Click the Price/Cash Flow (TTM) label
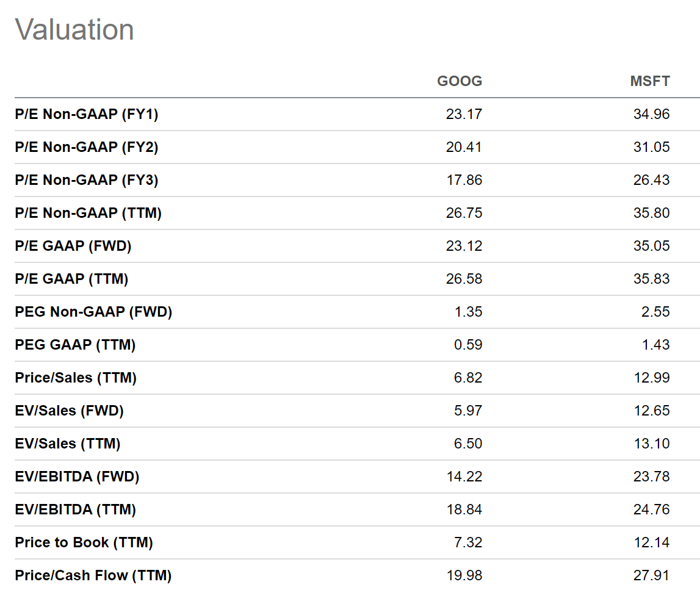The image size is (700, 601). (x=93, y=575)
